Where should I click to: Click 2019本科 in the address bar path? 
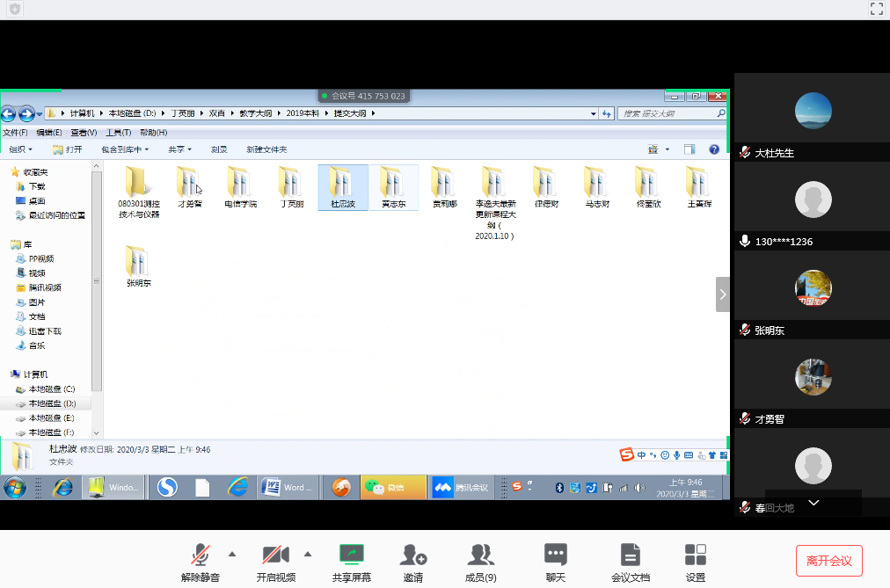pyautogui.click(x=303, y=113)
